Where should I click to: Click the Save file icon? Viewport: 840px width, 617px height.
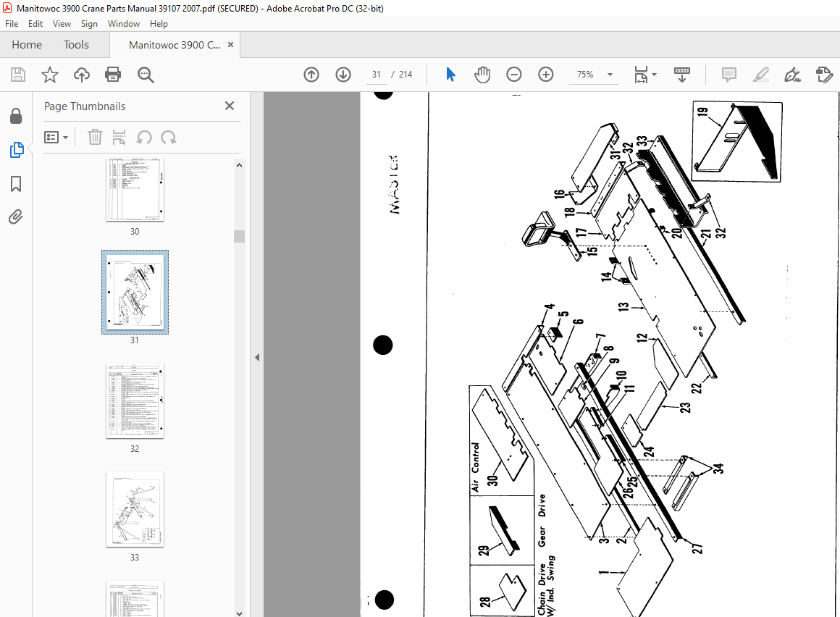18,75
